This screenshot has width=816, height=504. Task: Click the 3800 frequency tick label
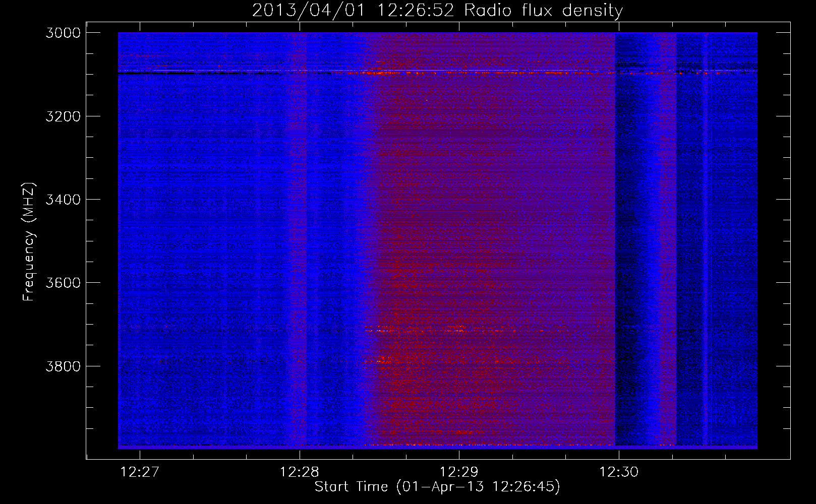point(63,366)
